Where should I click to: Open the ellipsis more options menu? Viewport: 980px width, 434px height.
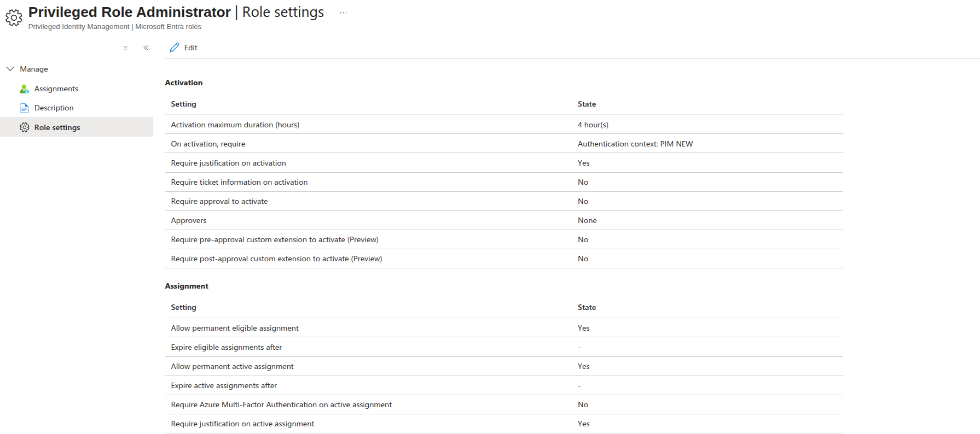pyautogui.click(x=343, y=13)
